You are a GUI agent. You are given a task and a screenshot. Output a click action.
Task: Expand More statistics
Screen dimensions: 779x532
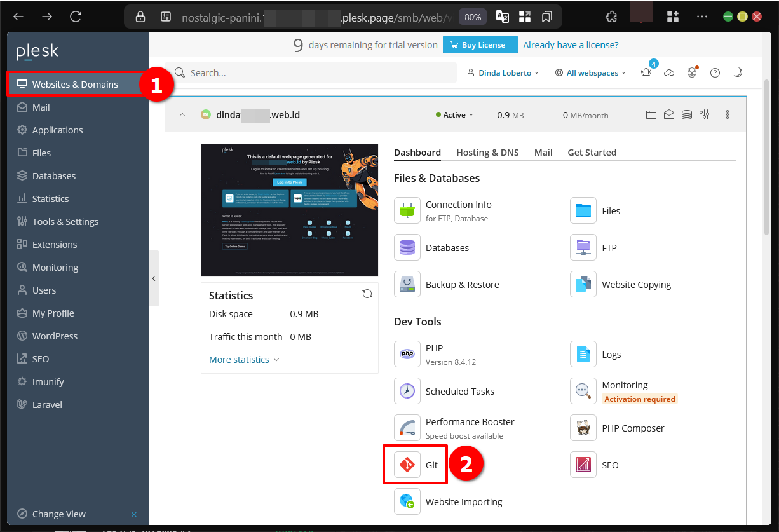244,360
